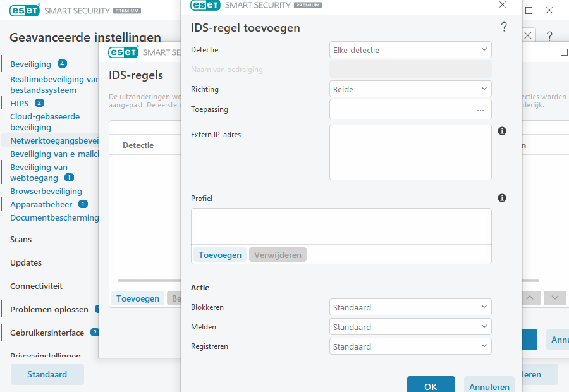Viewport: 569px width, 392px height.
Task: Open the Melden dropdown
Action: tap(410, 327)
